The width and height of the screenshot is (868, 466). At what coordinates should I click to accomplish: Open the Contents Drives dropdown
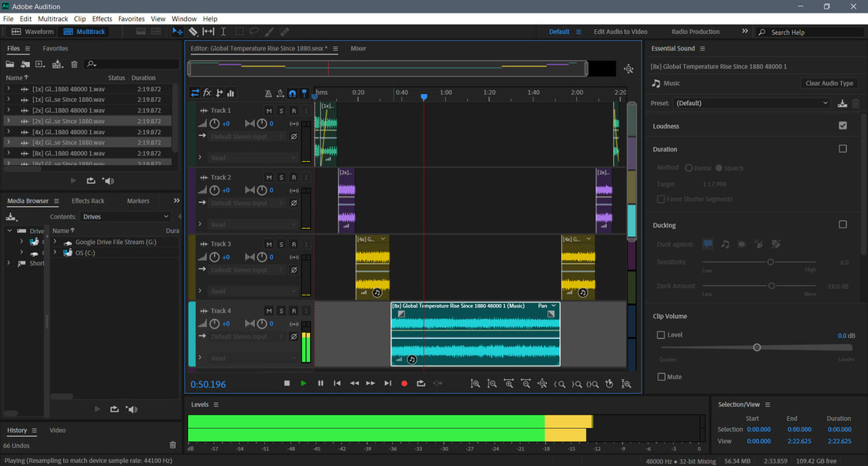point(125,216)
